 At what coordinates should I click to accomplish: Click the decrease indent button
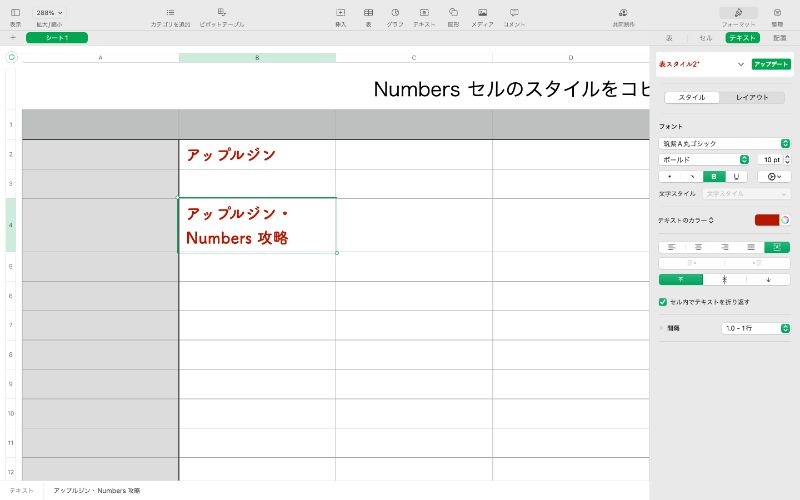pyautogui.click(x=691, y=263)
